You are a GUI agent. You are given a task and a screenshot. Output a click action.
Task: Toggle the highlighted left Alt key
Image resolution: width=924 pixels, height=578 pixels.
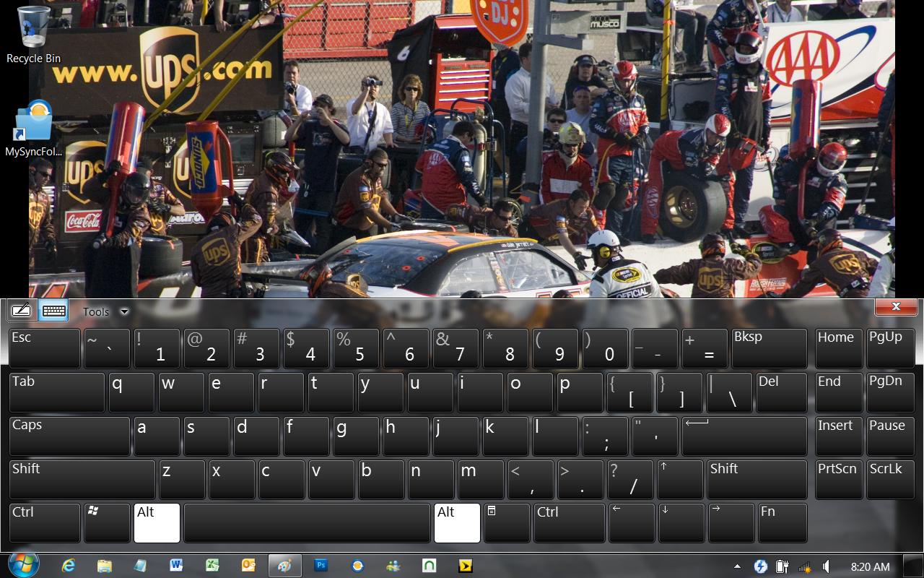click(157, 523)
